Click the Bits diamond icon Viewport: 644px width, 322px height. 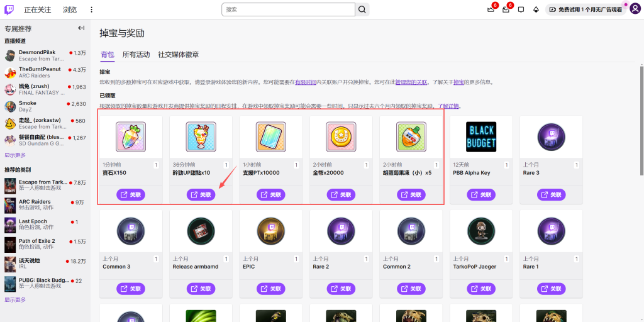536,9
